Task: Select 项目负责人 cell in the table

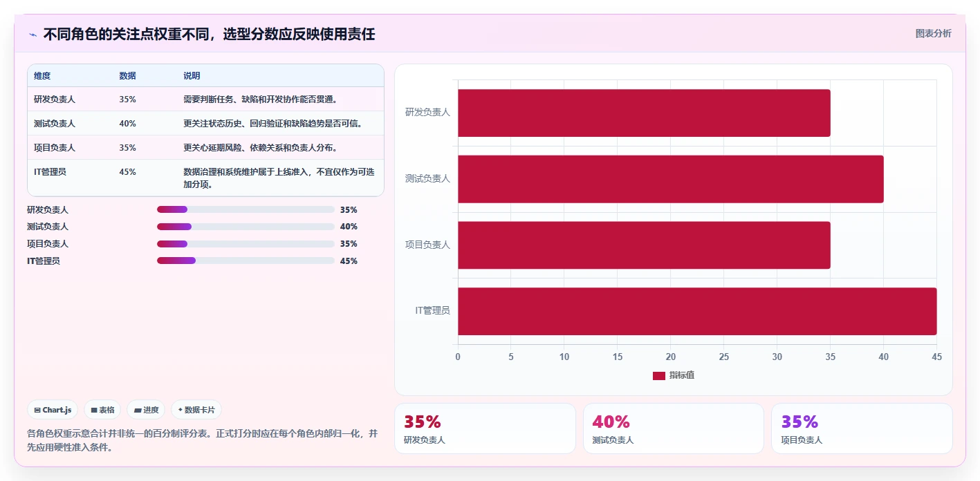Action: click(55, 148)
